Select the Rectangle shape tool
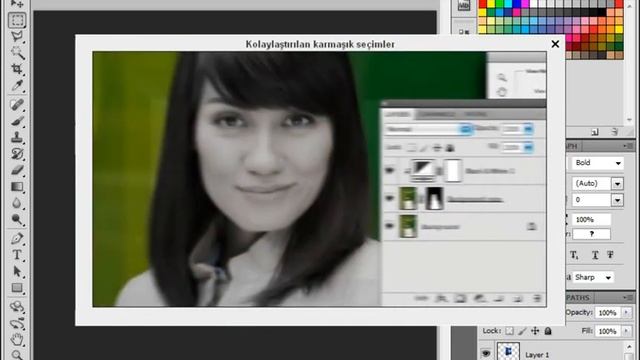640x360 pixels. click(x=17, y=288)
